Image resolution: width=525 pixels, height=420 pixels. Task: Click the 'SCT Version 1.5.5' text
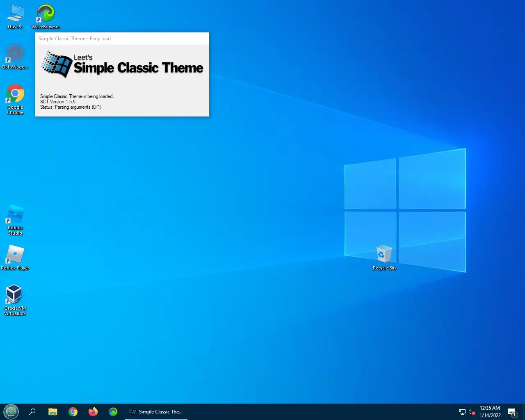pos(58,102)
